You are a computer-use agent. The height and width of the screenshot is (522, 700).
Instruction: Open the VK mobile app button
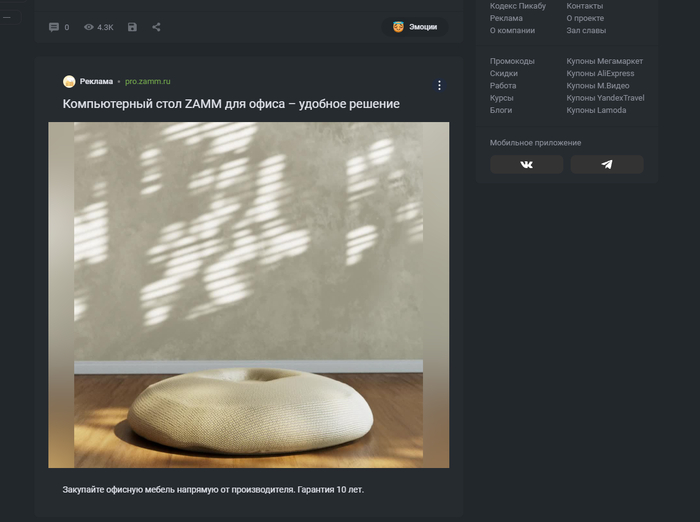click(526, 165)
